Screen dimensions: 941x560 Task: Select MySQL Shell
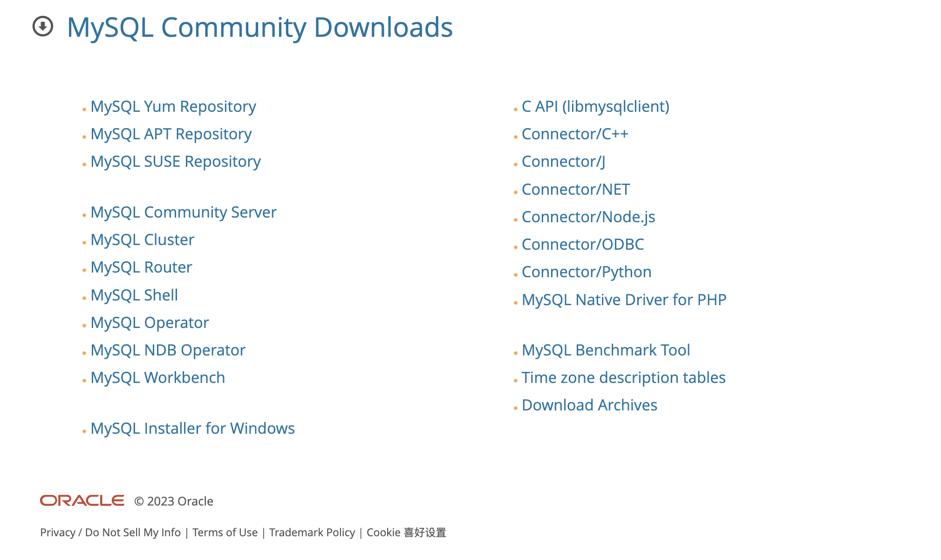tap(135, 294)
